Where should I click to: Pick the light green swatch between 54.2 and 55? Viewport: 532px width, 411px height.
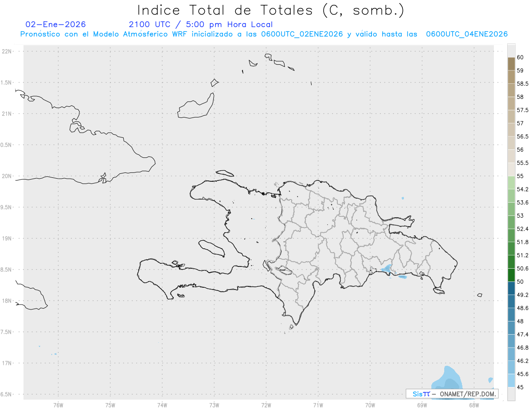click(x=511, y=183)
